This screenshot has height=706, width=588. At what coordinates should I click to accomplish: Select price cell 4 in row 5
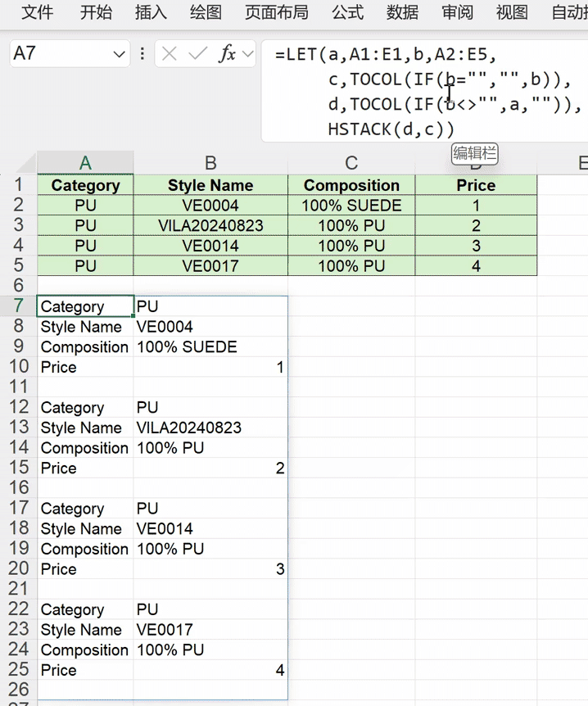pos(476,265)
